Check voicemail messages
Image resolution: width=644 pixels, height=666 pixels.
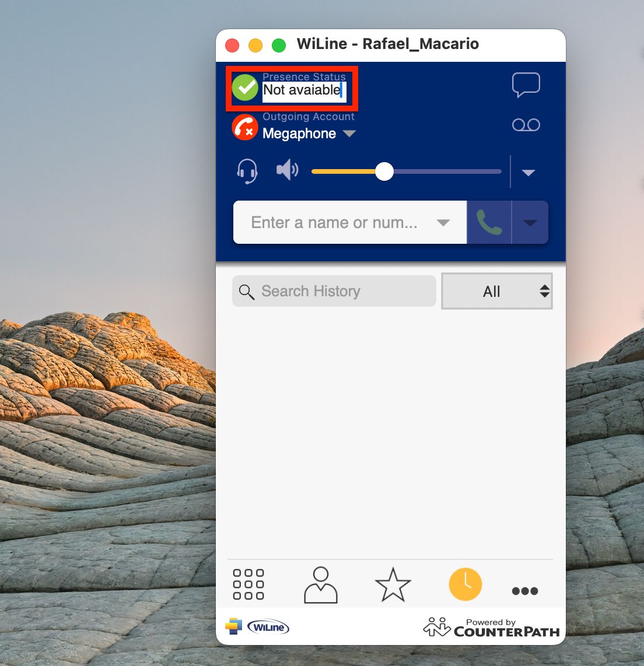click(526, 124)
